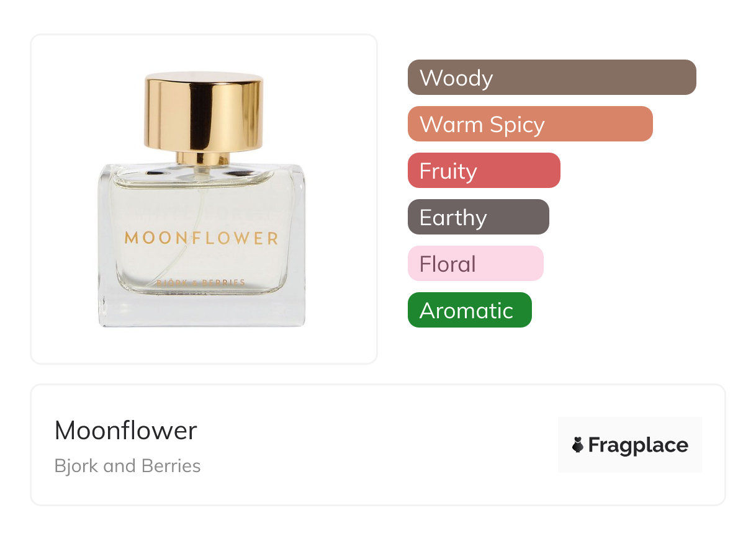The width and height of the screenshot is (756, 536).
Task: Click Björk & Berries engraving on bottle
Action: point(202,283)
